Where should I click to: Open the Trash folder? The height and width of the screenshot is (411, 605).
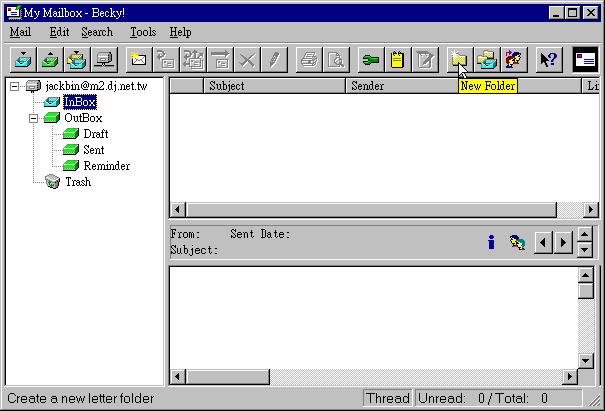pyautogui.click(x=78, y=182)
